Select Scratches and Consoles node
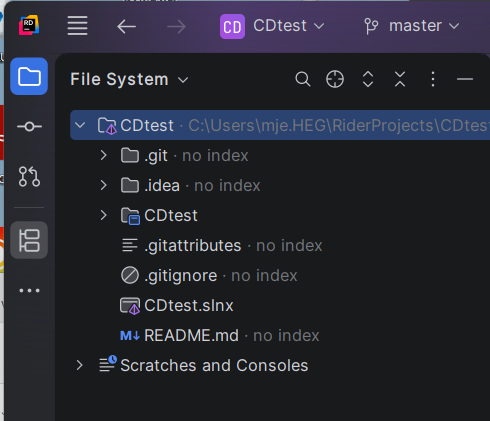Image resolution: width=490 pixels, height=421 pixels. pos(214,365)
